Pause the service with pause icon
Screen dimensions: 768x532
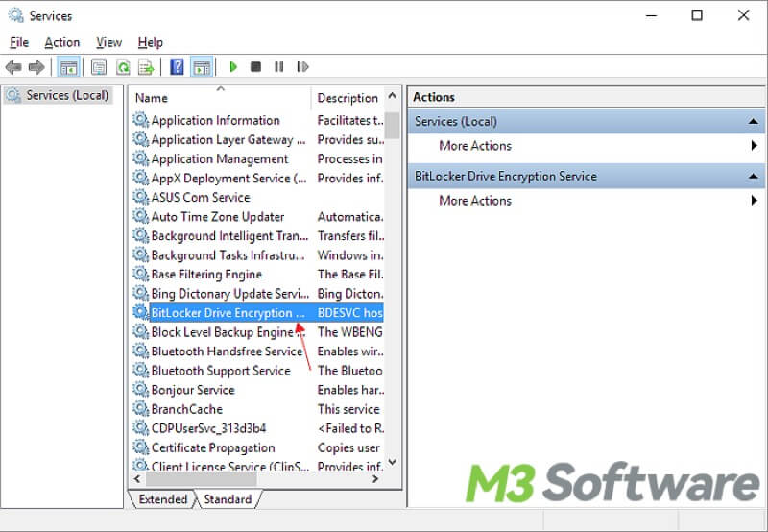[278, 66]
